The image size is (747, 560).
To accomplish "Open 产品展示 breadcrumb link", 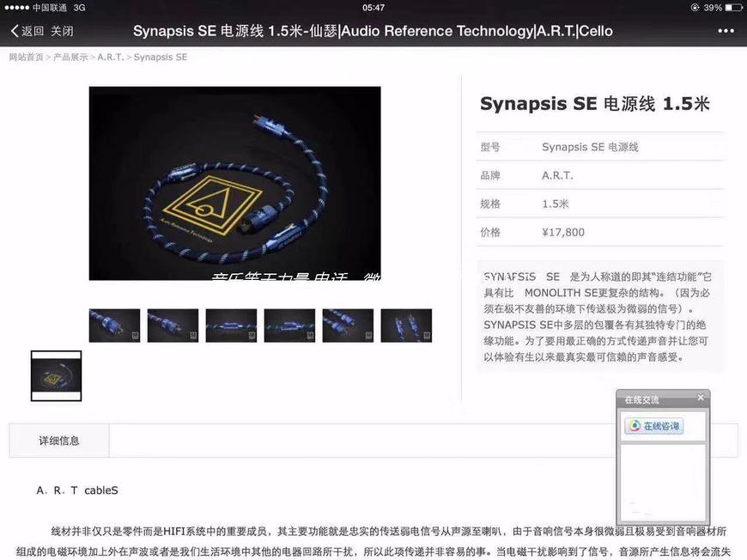I will coord(70,58).
